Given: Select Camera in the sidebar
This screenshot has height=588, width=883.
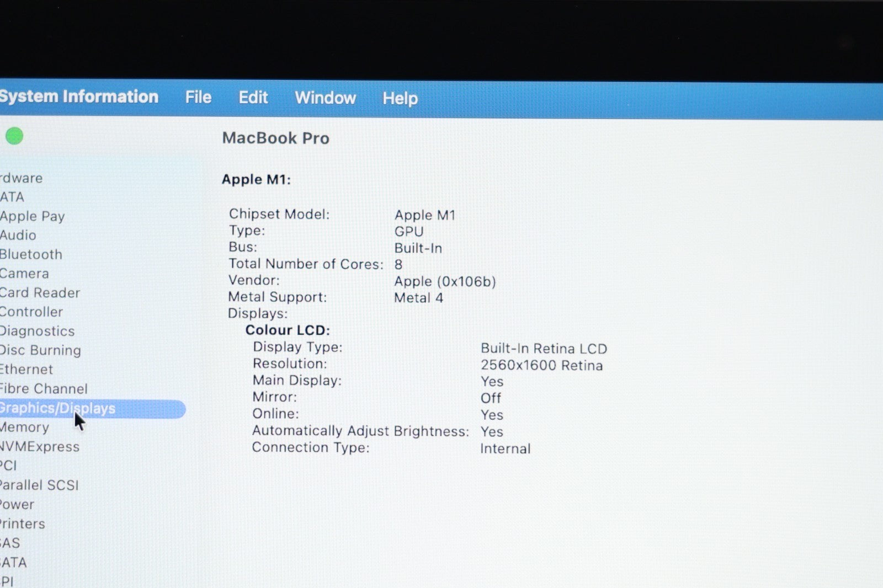Looking at the screenshot, I should pyautogui.click(x=25, y=274).
